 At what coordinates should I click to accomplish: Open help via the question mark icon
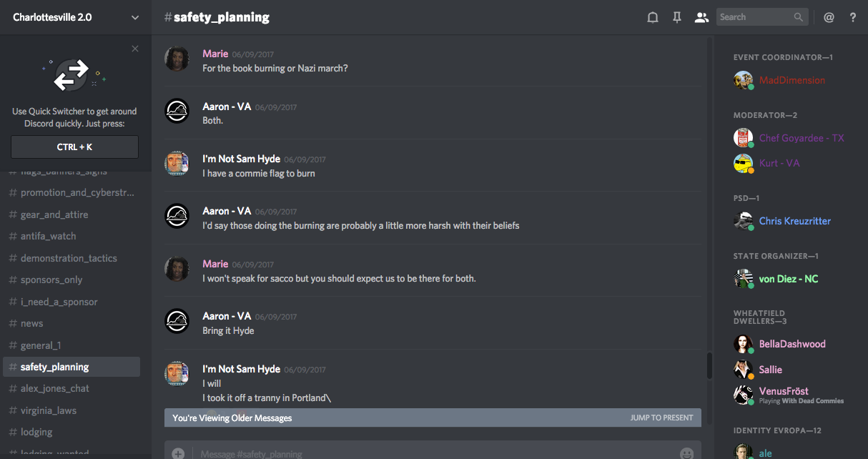[x=853, y=17]
